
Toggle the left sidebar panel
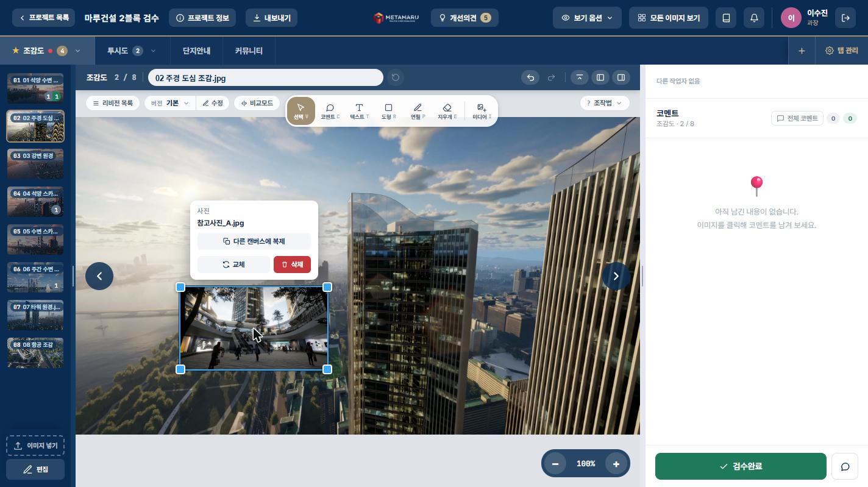click(600, 77)
